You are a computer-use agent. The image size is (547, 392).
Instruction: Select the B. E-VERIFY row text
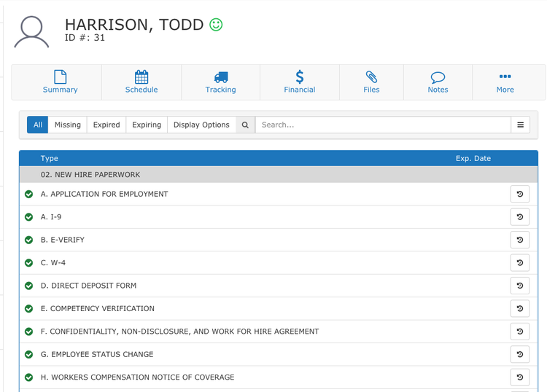point(63,240)
